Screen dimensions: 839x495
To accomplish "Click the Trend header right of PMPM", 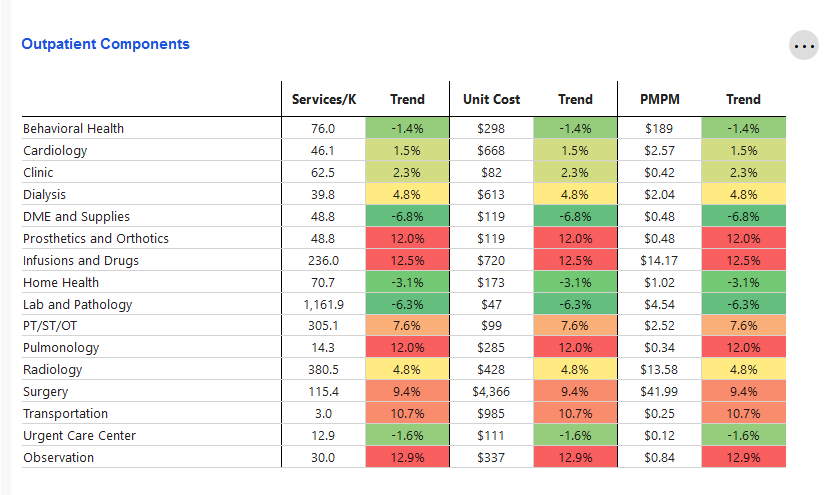I will coord(743,99).
